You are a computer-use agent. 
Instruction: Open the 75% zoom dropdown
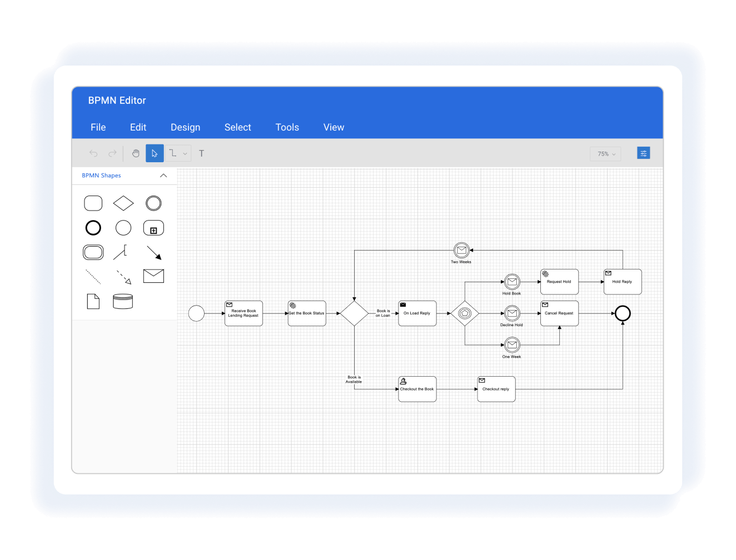606,154
